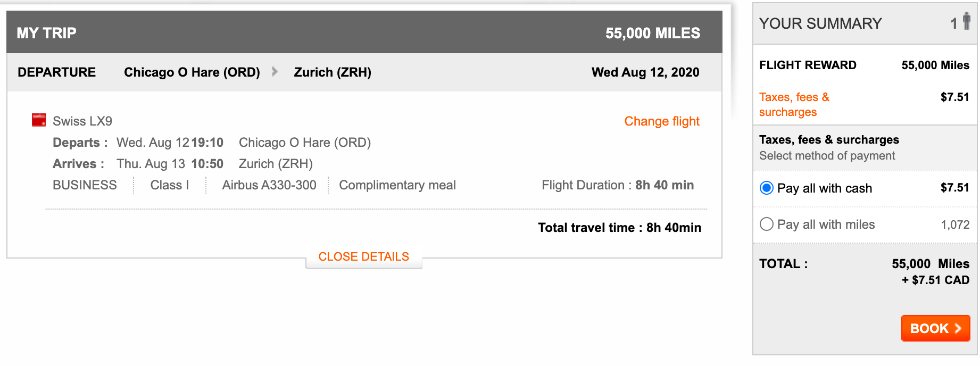Open the orange Taxes, fees & surcharges link
Image resolution: width=980 pixels, height=366 pixels.
[x=794, y=104]
